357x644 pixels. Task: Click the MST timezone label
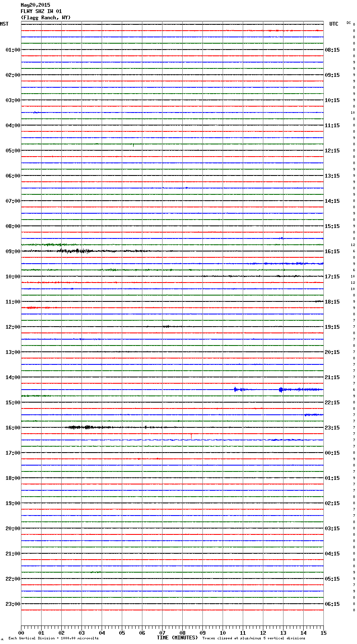pyautogui.click(x=4, y=24)
